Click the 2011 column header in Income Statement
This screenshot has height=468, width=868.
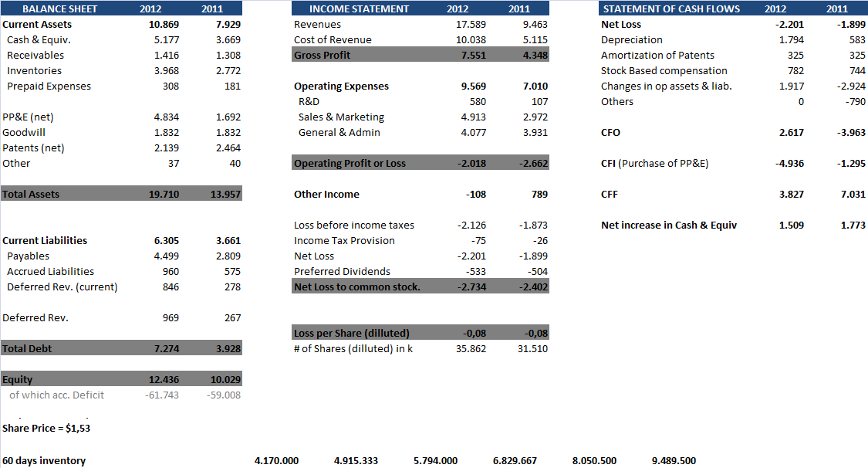(533, 8)
